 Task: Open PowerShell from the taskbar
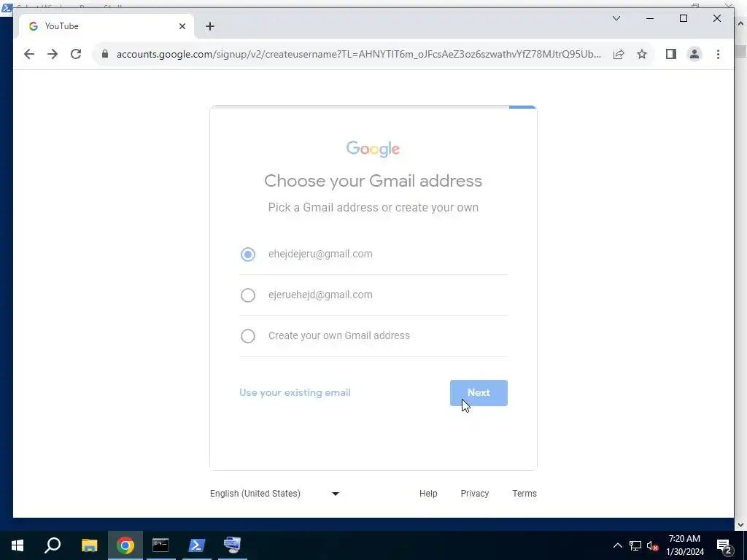coord(197,545)
